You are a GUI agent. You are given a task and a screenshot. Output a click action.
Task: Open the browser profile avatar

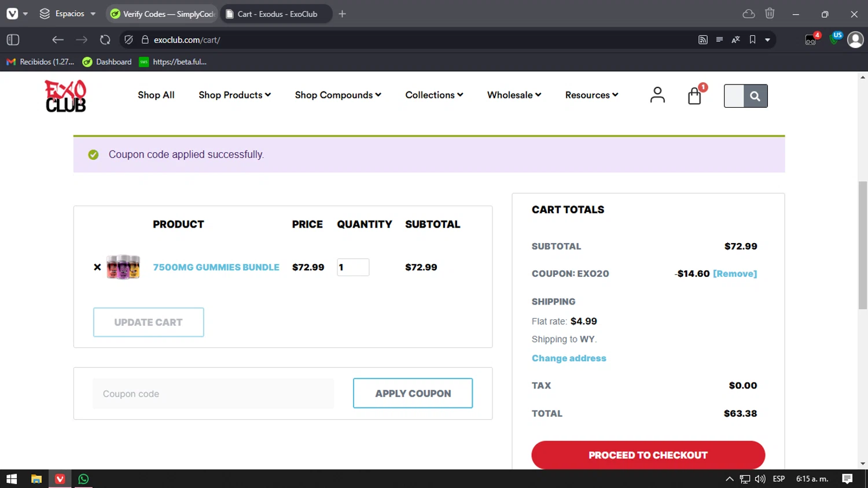[855, 39]
